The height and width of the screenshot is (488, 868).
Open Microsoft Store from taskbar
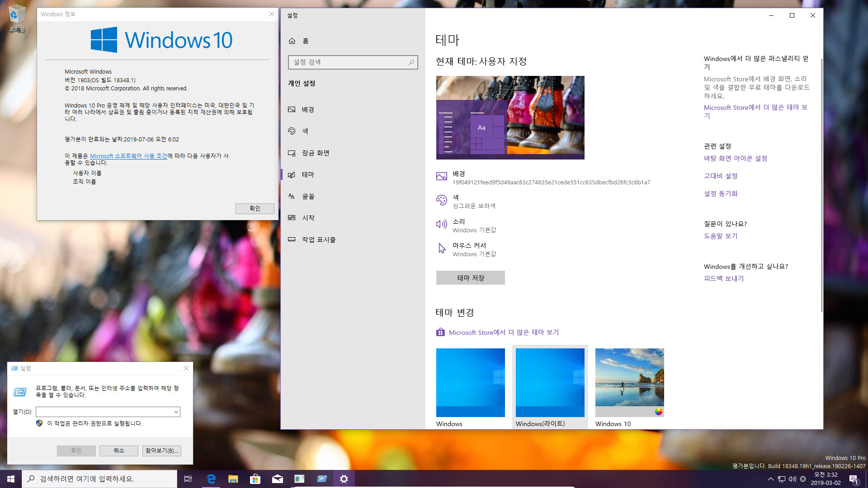255,479
